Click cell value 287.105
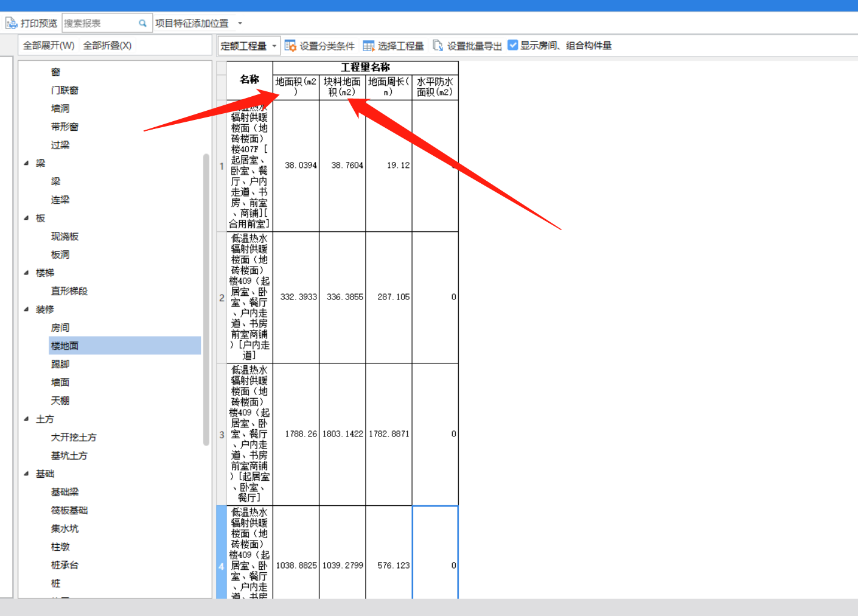Screen dimensions: 858x616 coord(393,297)
